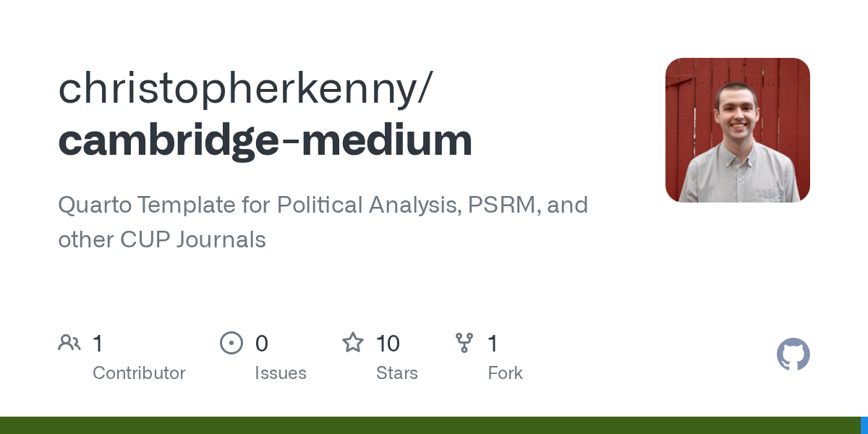Click the issues count number 0
The height and width of the screenshot is (434, 868).
click(x=262, y=344)
